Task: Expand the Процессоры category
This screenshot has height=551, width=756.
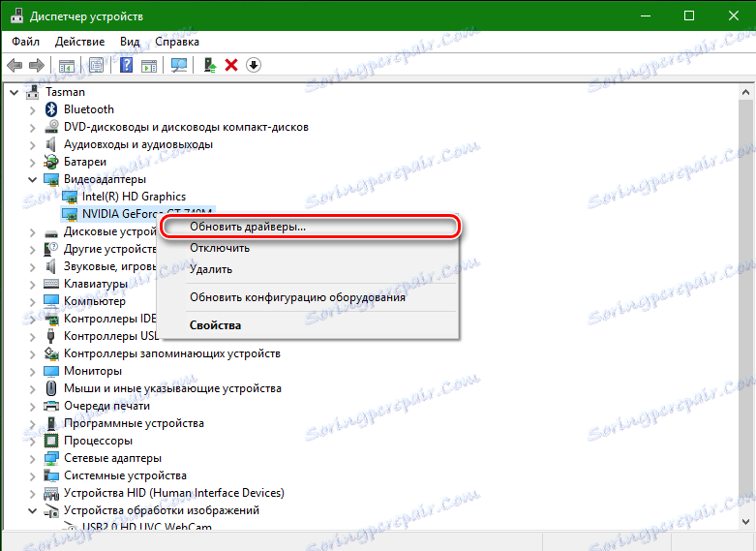Action: coord(32,441)
